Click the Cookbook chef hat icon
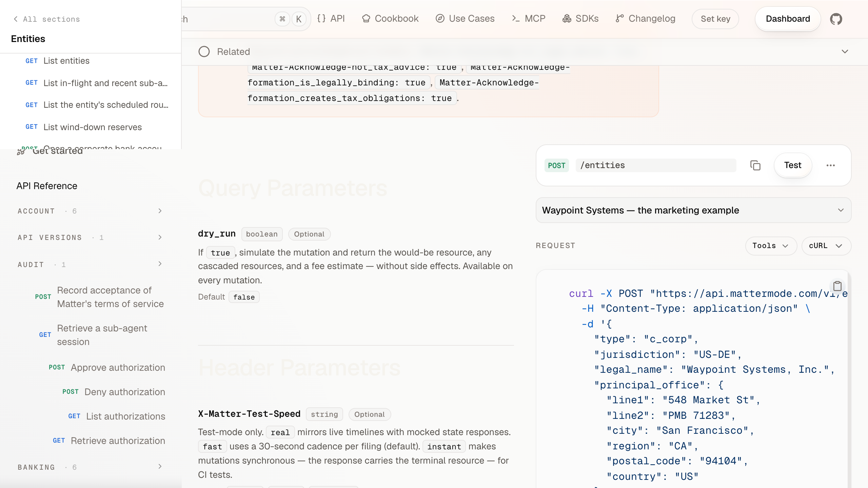Image resolution: width=868 pixels, height=488 pixels. (366, 18)
